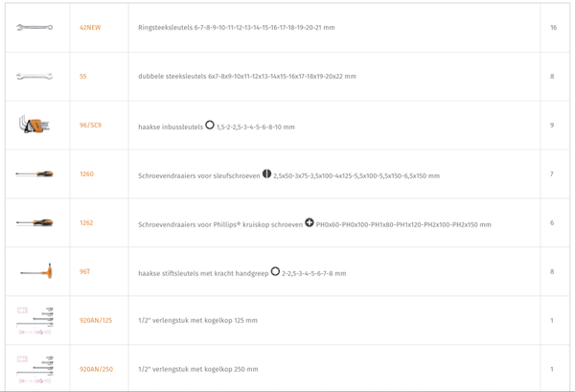This screenshot has width=575, height=392.
Task: Click the slot-head symbol in sleufschroeven row
Action: 267,173
